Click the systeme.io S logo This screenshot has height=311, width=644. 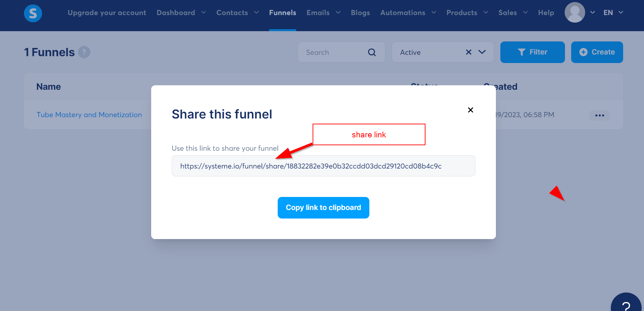point(33,13)
